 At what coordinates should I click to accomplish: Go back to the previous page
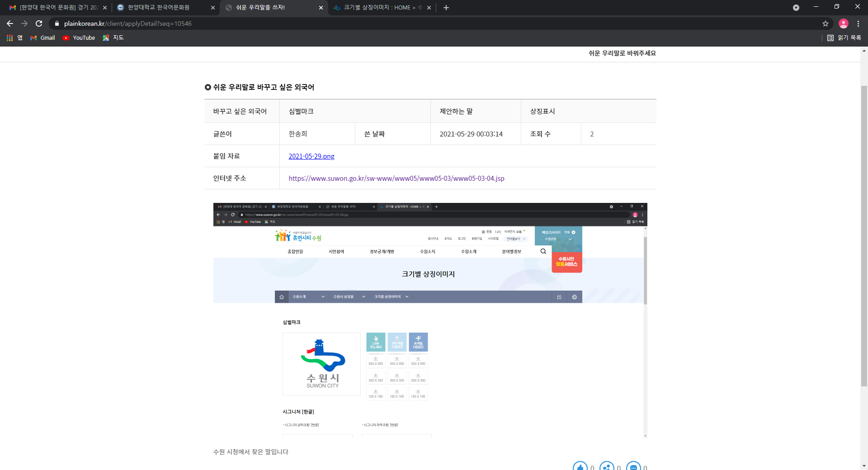pos(10,23)
